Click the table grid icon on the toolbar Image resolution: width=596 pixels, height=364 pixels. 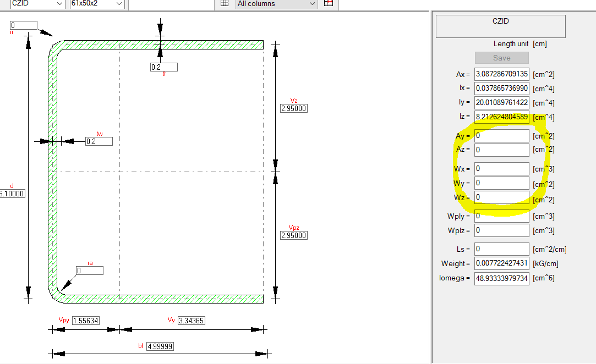click(223, 4)
